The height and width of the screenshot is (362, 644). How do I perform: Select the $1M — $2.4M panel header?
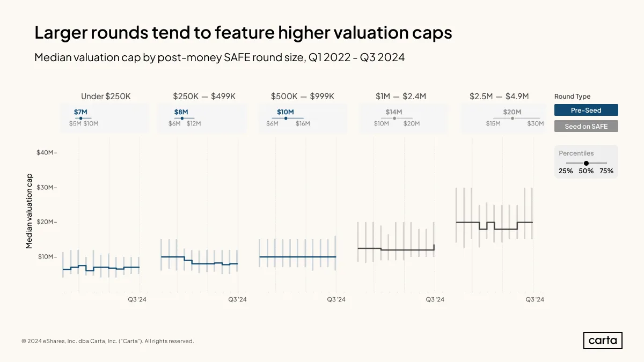pyautogui.click(x=401, y=97)
